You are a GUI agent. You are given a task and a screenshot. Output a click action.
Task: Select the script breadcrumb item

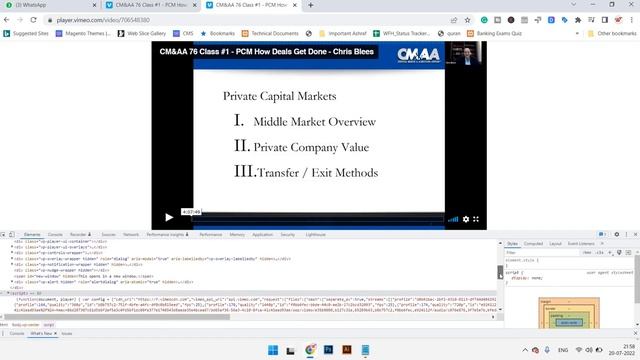(x=49, y=325)
